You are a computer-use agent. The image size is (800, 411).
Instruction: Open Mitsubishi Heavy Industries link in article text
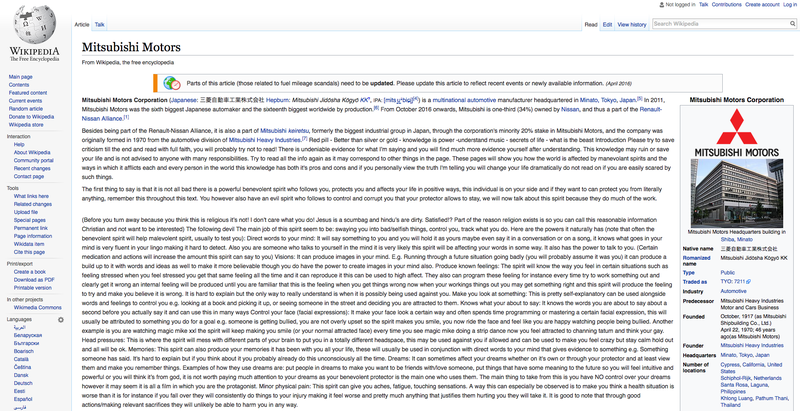[265, 140]
